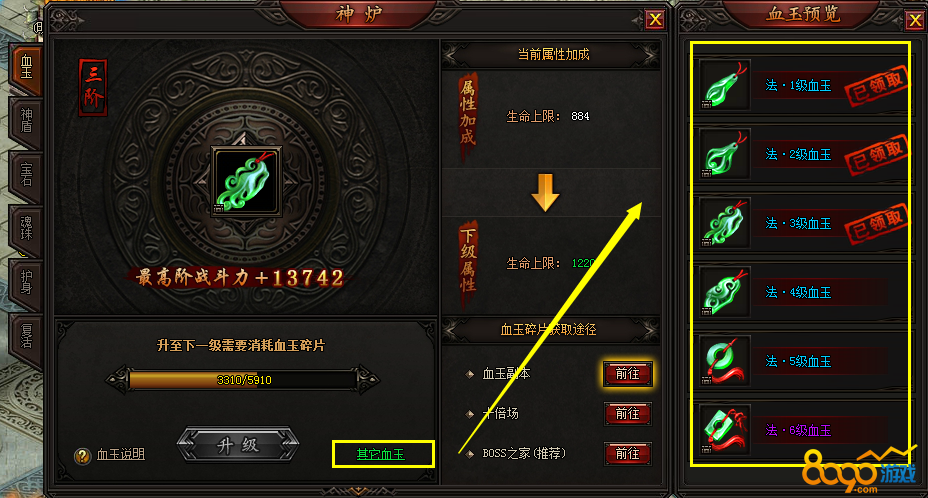This screenshot has width=928, height=498.
Task: Click the central blood jade item slot
Action: [245, 182]
